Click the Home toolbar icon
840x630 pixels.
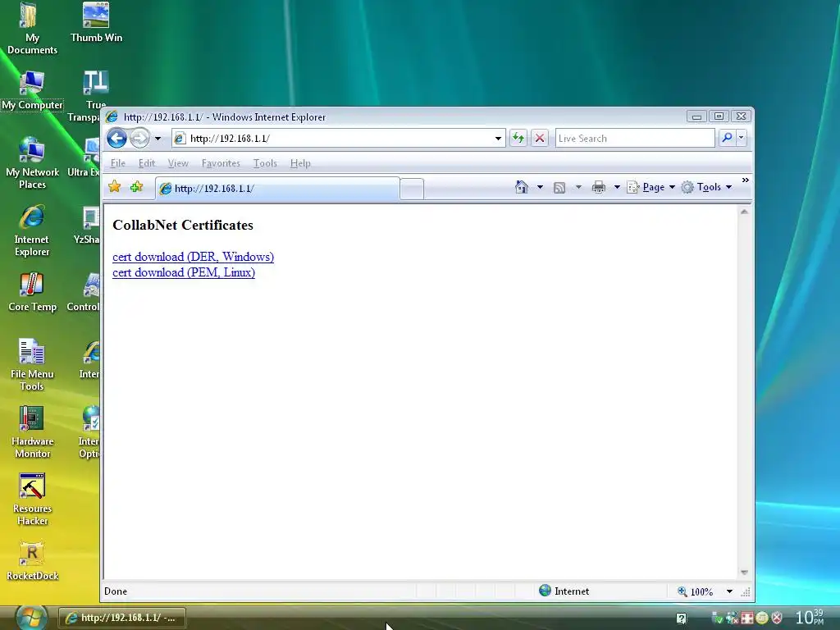[x=521, y=187]
